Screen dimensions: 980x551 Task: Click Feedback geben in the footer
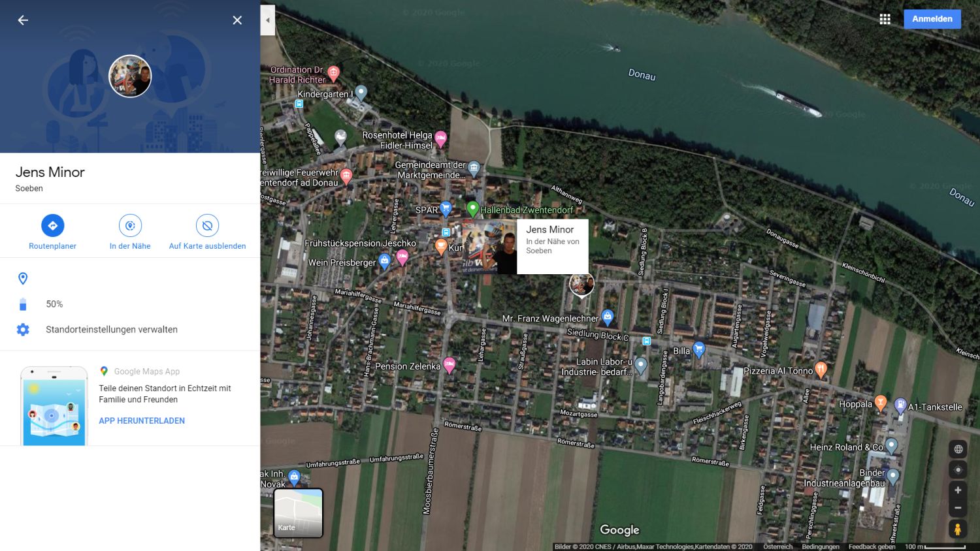point(872,547)
